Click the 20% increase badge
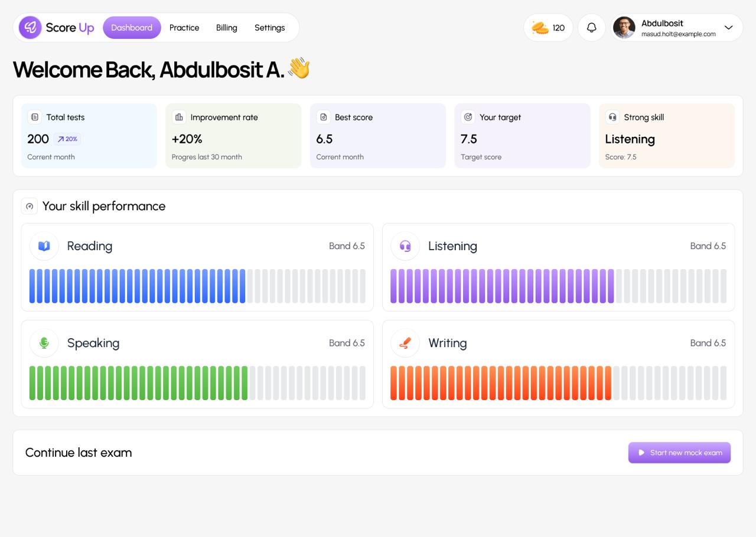Image resolution: width=756 pixels, height=537 pixels. pyautogui.click(x=67, y=139)
